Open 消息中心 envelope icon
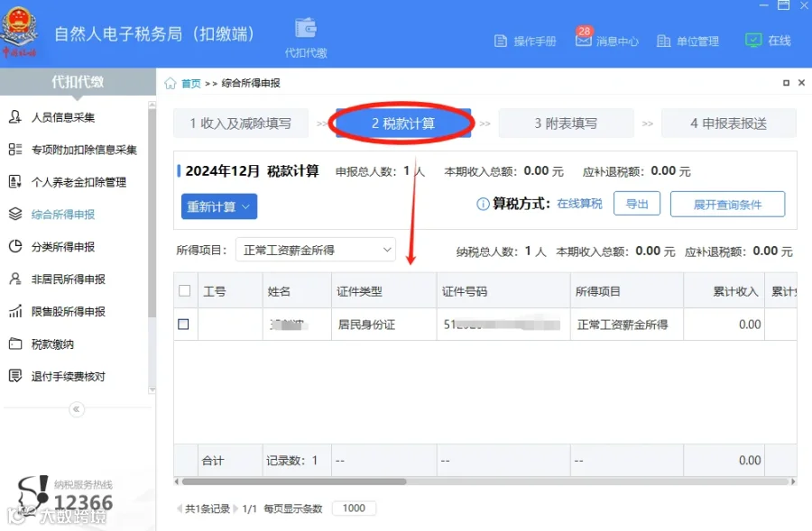812x531 pixels. click(583, 41)
